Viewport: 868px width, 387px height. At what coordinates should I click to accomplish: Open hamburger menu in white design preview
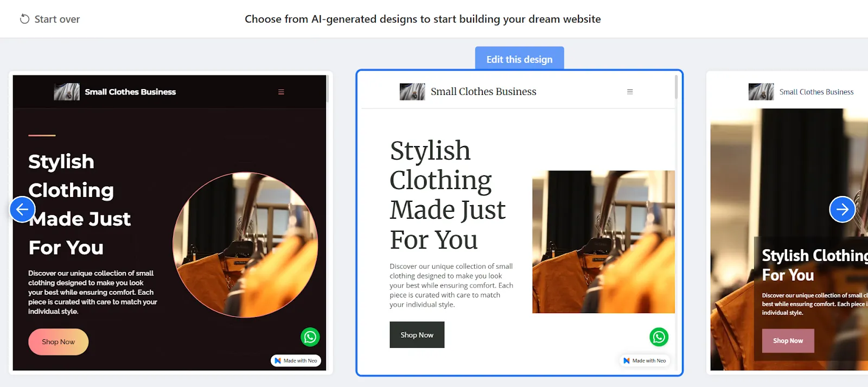630,92
